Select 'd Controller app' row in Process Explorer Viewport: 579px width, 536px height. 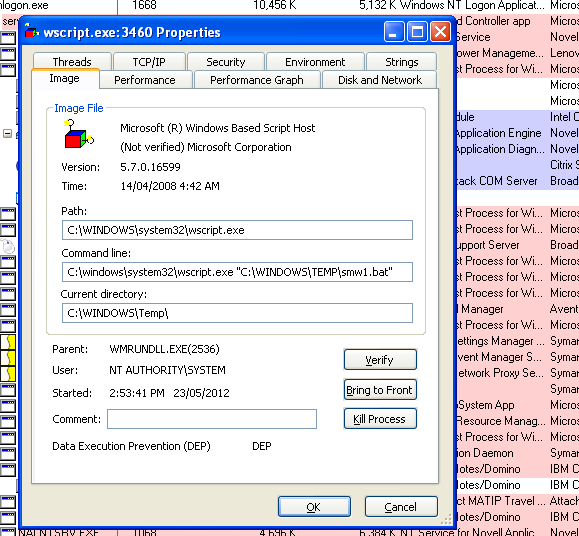(518, 21)
